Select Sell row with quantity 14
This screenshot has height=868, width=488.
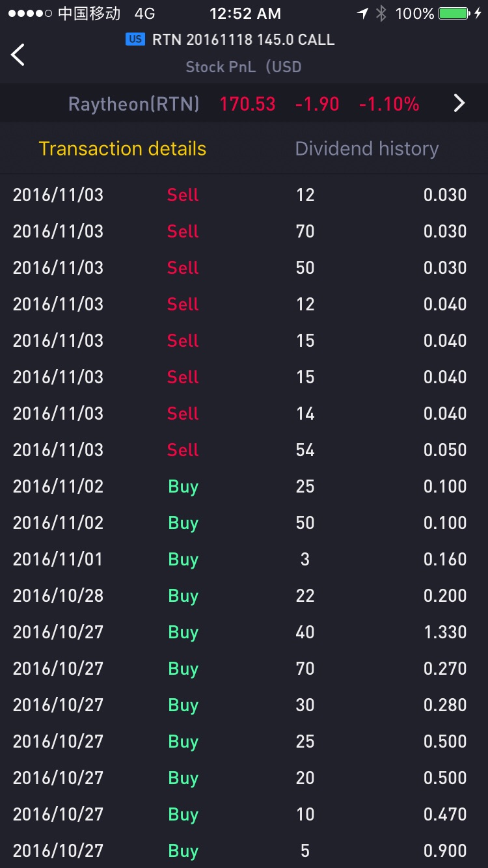pos(244,413)
